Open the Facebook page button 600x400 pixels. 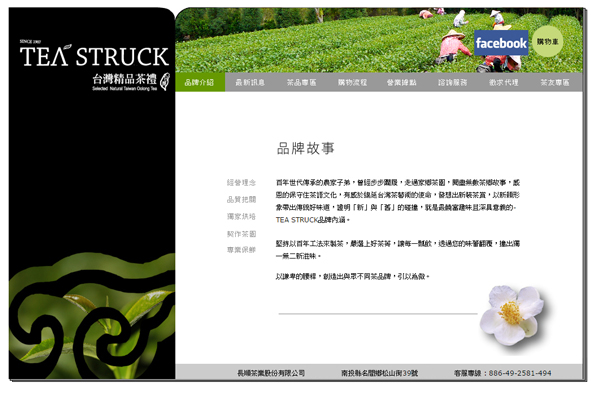[501, 43]
